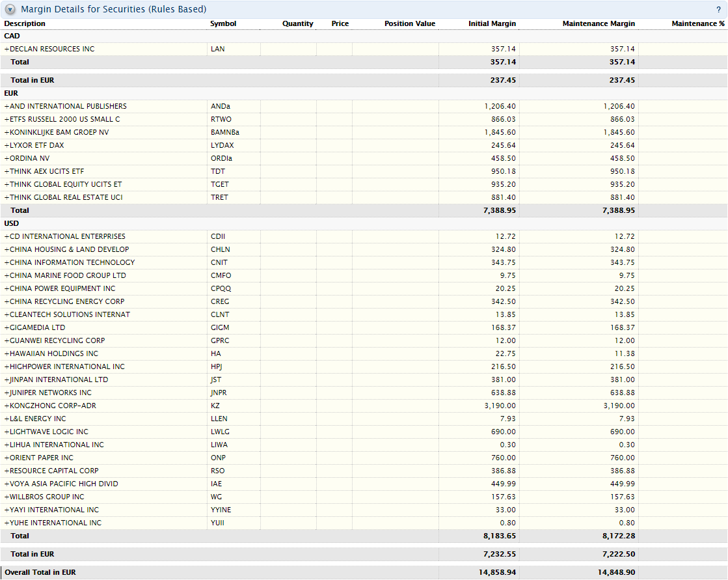Click the Quantity column header
The image size is (728, 580).
(x=297, y=23)
